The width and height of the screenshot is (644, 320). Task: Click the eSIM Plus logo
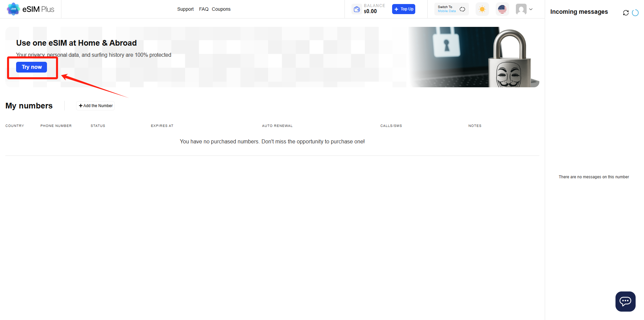pyautogui.click(x=31, y=9)
